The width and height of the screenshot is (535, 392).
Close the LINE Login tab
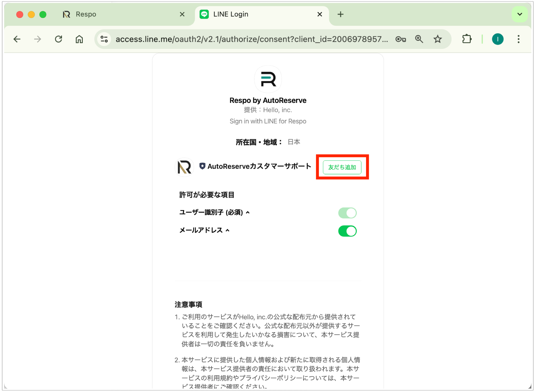(320, 14)
